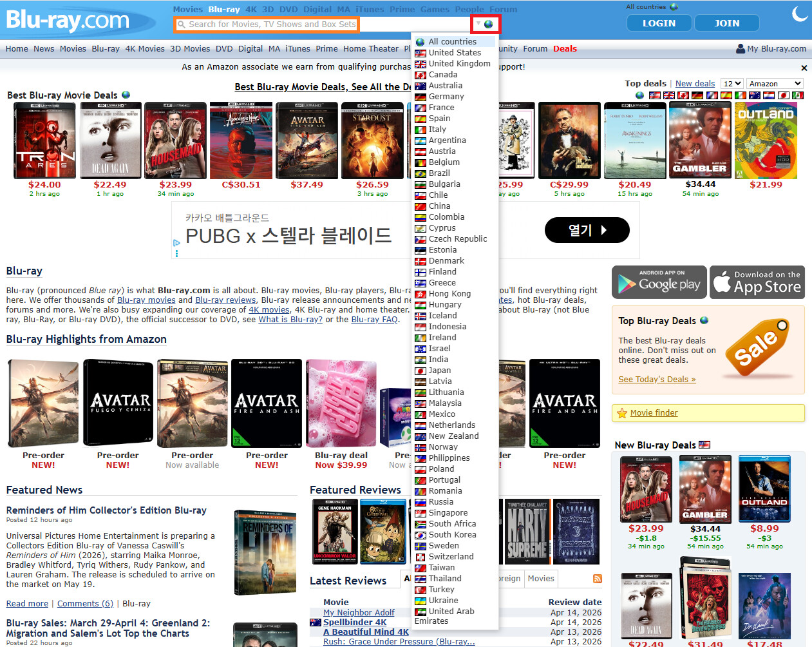The width and height of the screenshot is (812, 647).
Task: Click the Download on the App Store badge
Action: pos(757,282)
